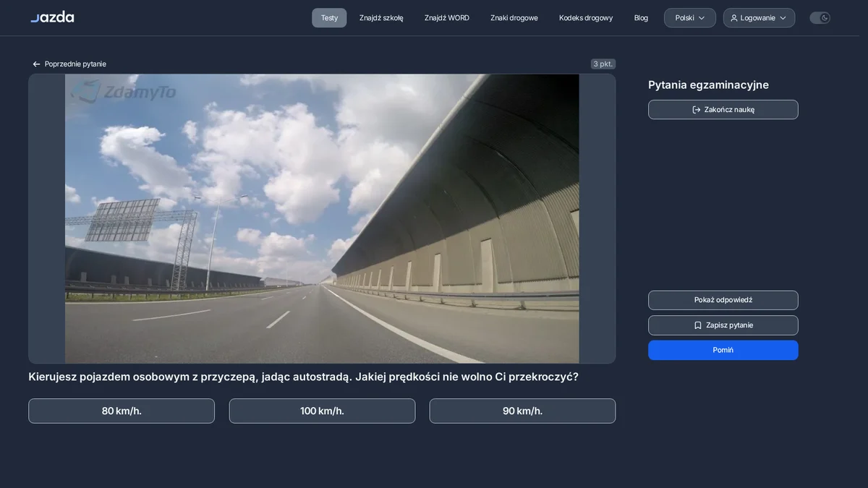The height and width of the screenshot is (488, 868).
Task: Choose the 80 km/h. answer
Action: pos(122,411)
